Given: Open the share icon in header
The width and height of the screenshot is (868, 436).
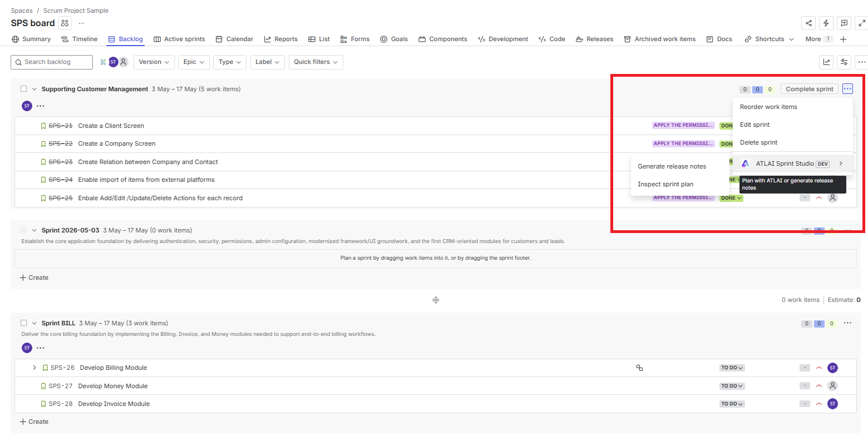Looking at the screenshot, I should tap(808, 23).
